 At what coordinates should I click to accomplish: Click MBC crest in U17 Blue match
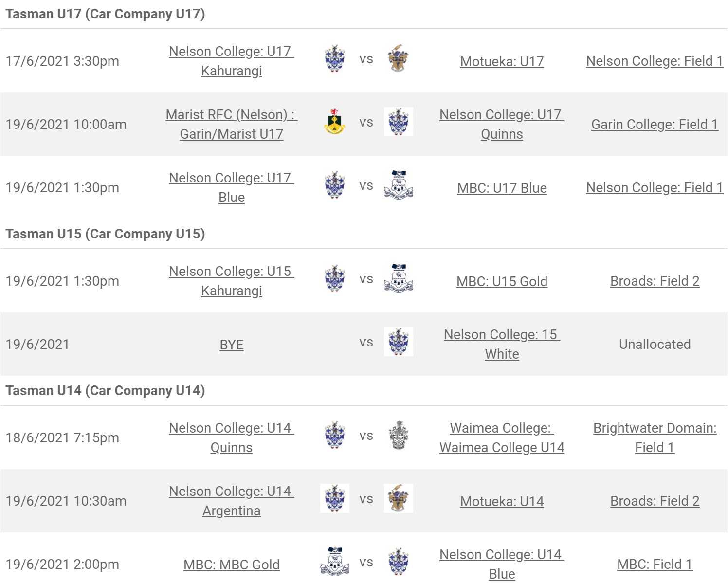pos(398,185)
